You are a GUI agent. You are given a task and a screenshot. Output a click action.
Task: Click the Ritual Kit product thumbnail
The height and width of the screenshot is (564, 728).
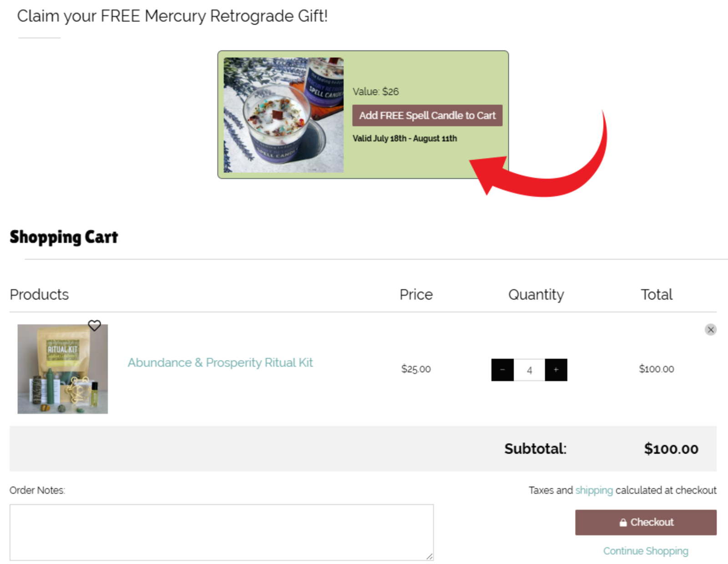(63, 369)
